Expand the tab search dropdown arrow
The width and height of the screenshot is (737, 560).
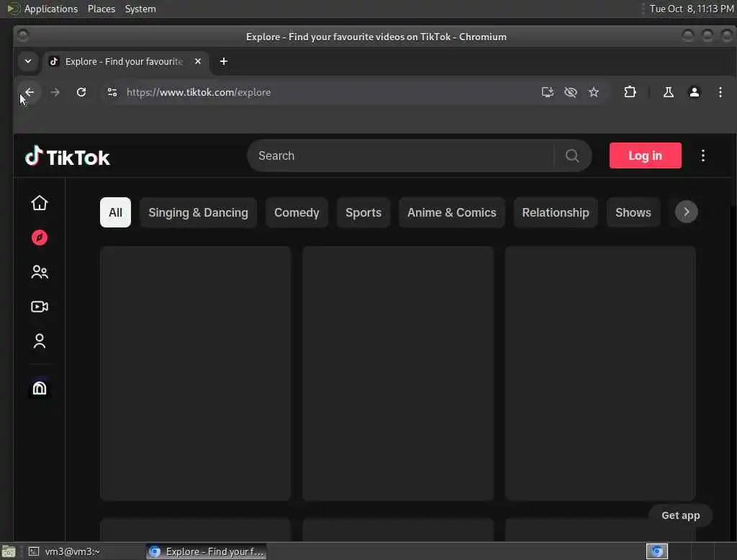click(28, 61)
